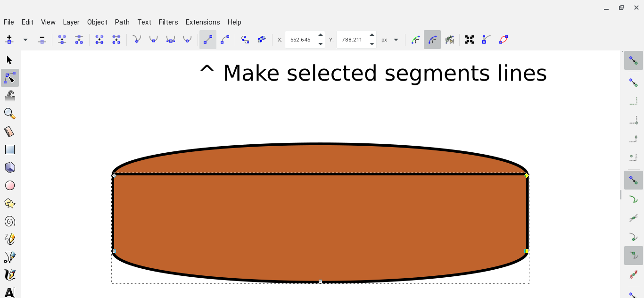This screenshot has width=644, height=298.
Task: Click Join selected endnodes with new segment
Action: click(99, 40)
